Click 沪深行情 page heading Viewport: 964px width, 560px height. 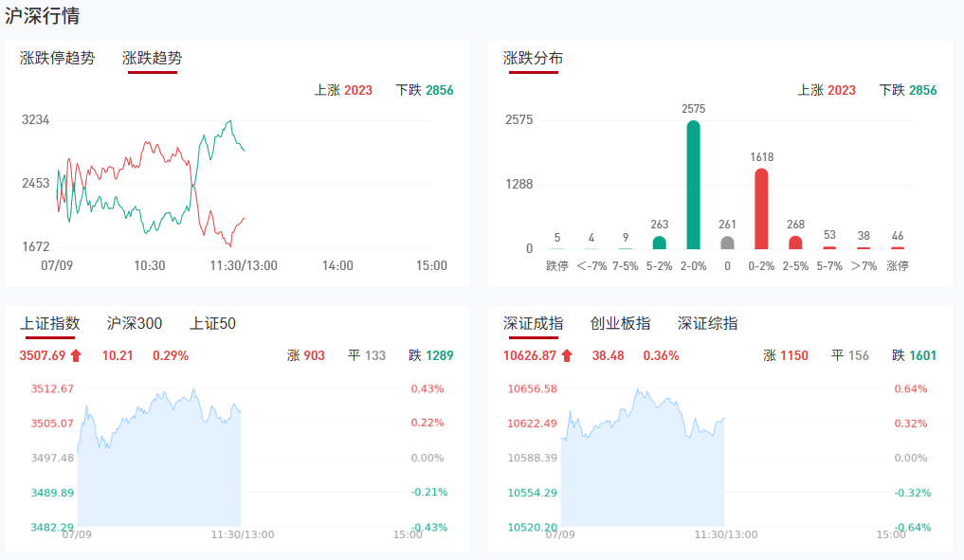pyautogui.click(x=43, y=16)
